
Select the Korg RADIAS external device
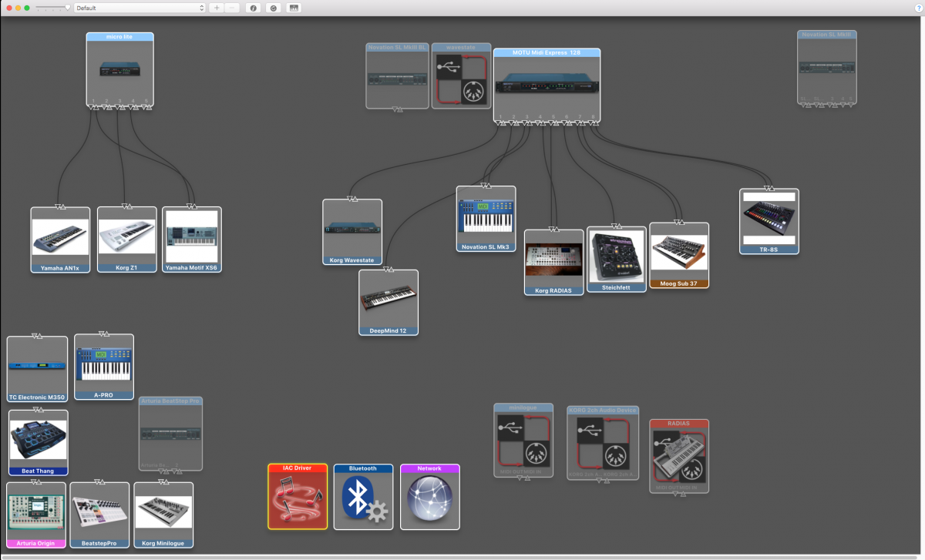tap(553, 263)
